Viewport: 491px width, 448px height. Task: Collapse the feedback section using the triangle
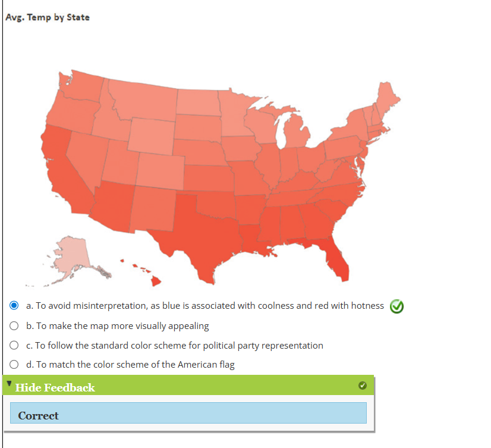[10, 384]
